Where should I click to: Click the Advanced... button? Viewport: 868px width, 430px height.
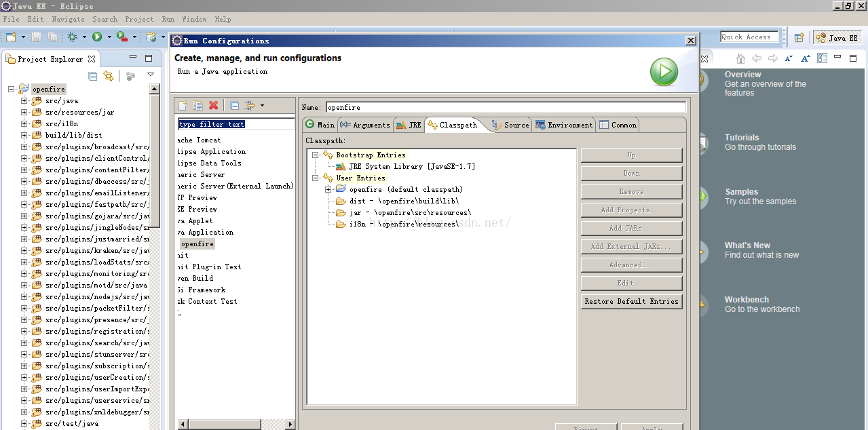[x=631, y=265]
